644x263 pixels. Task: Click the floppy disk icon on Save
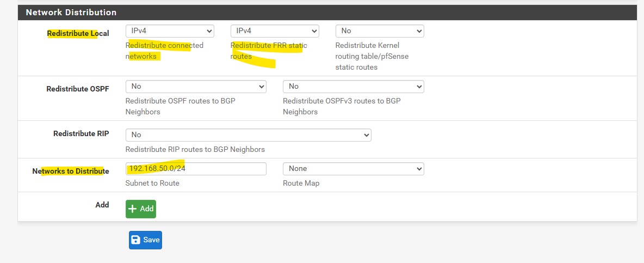click(x=136, y=240)
